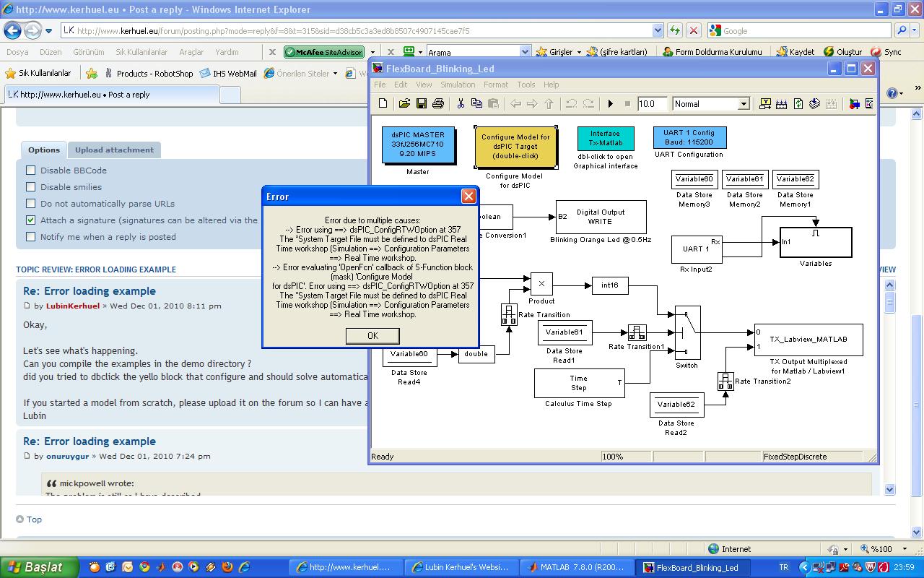
Task: Click the IHS WebMail favorites link
Action: [228, 73]
